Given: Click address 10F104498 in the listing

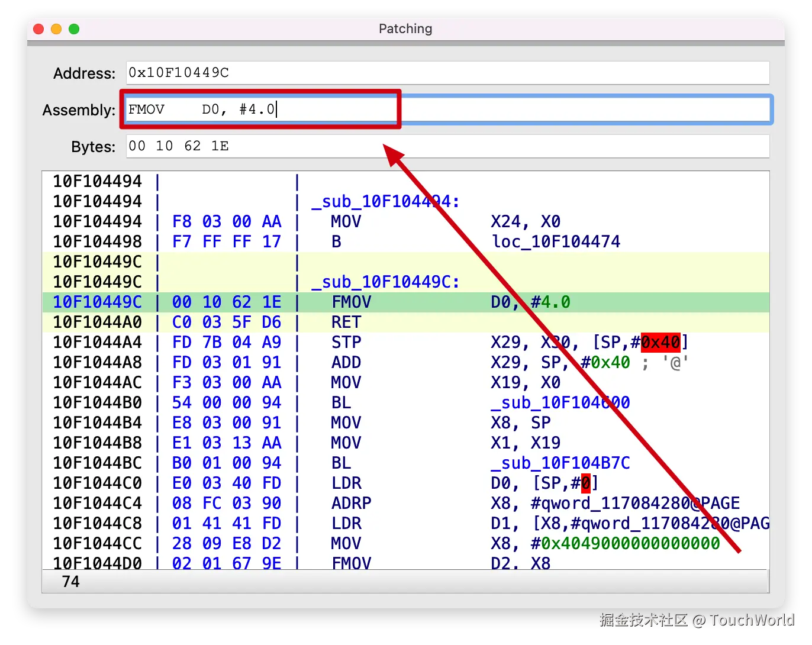Looking at the screenshot, I should [x=98, y=241].
